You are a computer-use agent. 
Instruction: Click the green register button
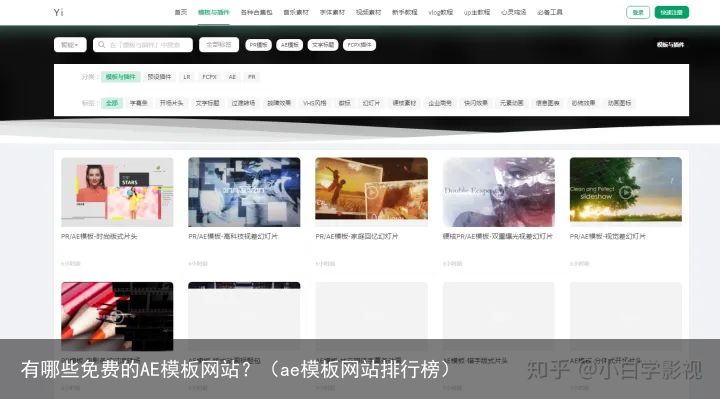pos(672,12)
